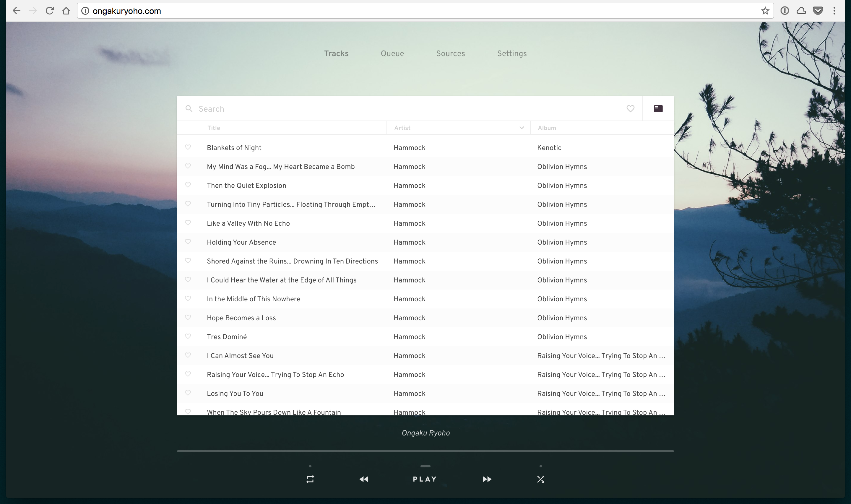The image size is (851, 504).
Task: Skip to the next track
Action: click(487, 479)
